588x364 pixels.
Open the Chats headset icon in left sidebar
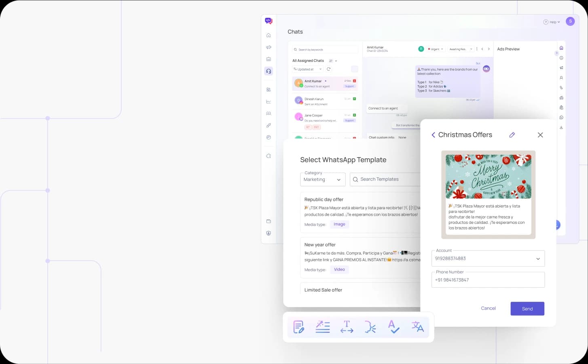(x=269, y=71)
